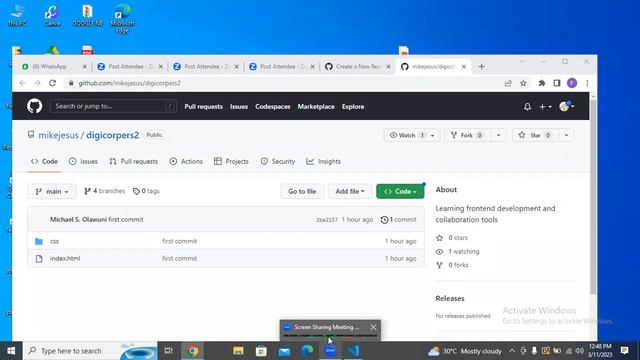Click the Search or jump to field
640x360 pixels.
[x=113, y=106]
